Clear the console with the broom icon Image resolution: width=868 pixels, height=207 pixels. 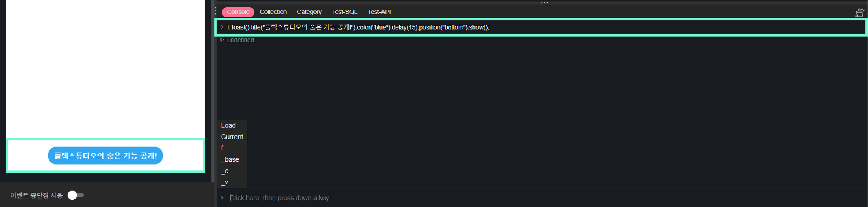(x=860, y=12)
